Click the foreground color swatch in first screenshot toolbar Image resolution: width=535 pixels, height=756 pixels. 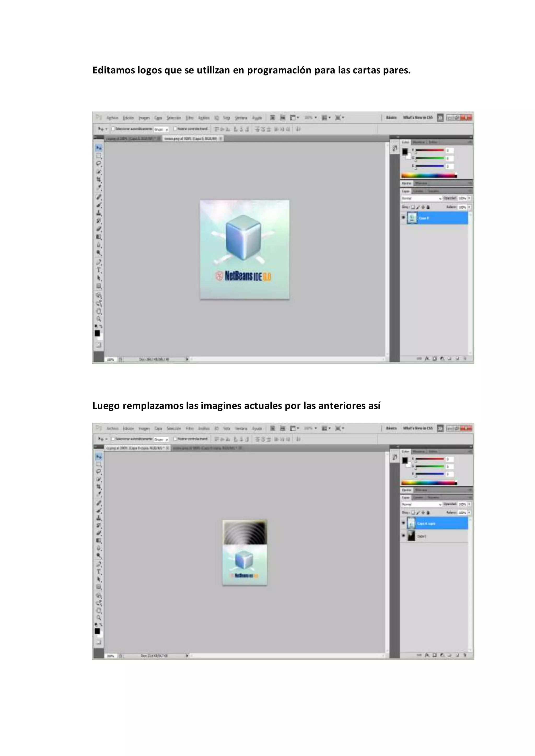click(97, 333)
